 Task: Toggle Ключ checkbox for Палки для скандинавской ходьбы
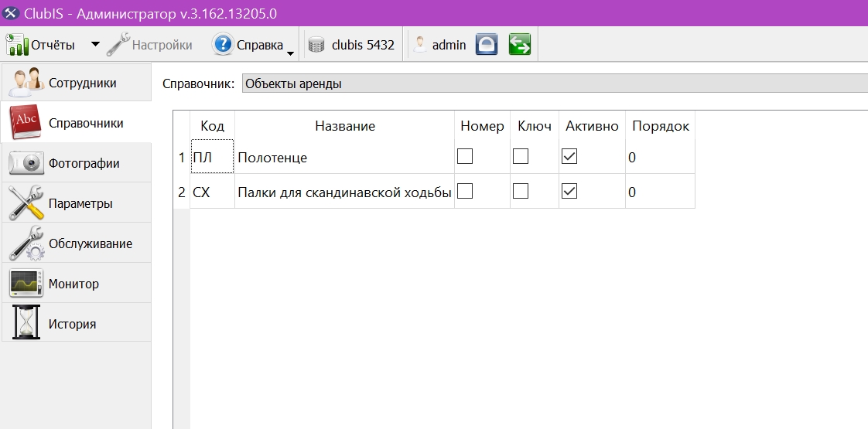pos(521,191)
